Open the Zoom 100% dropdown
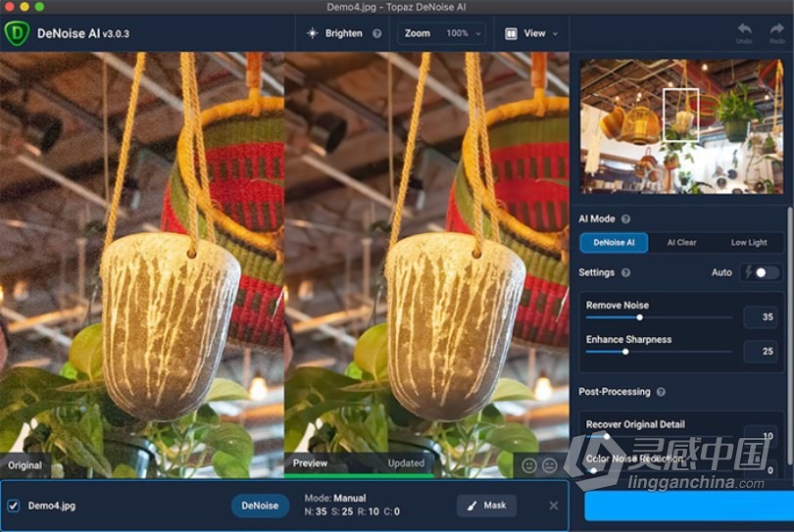794x532 pixels. (x=441, y=33)
